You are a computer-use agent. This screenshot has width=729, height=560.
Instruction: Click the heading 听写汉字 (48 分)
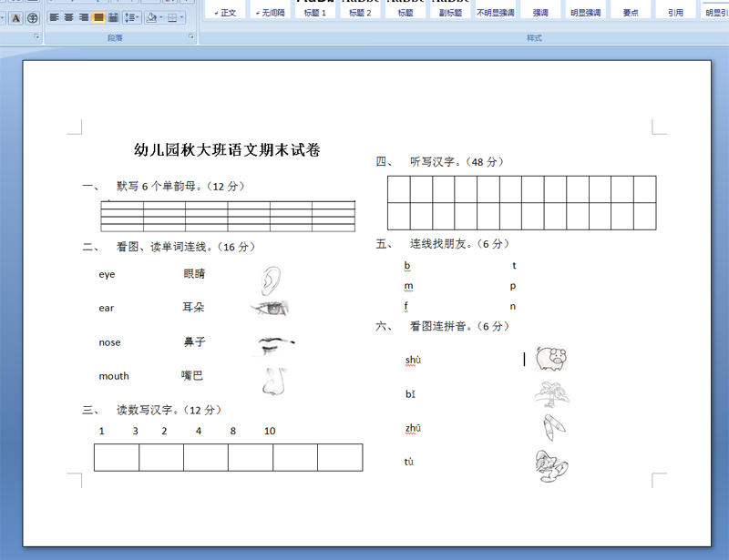tap(457, 162)
